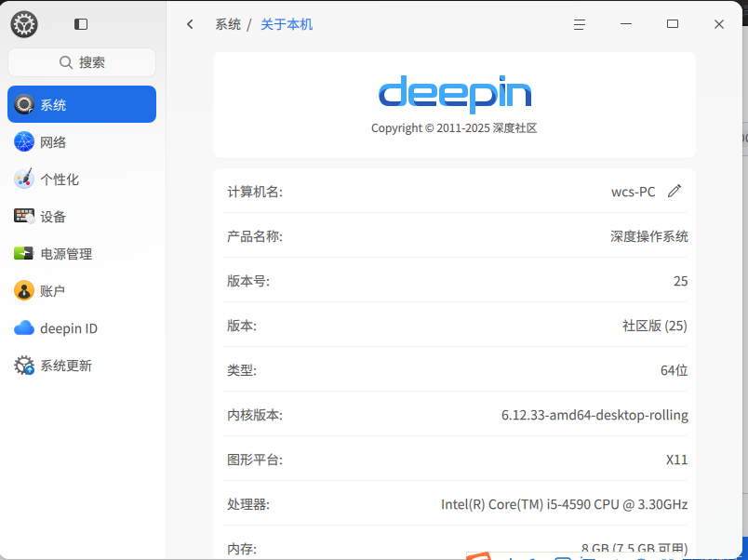Viewport: 748px width, 560px height.
Task: Toggle the sidebar collapse icon
Action: [81, 24]
